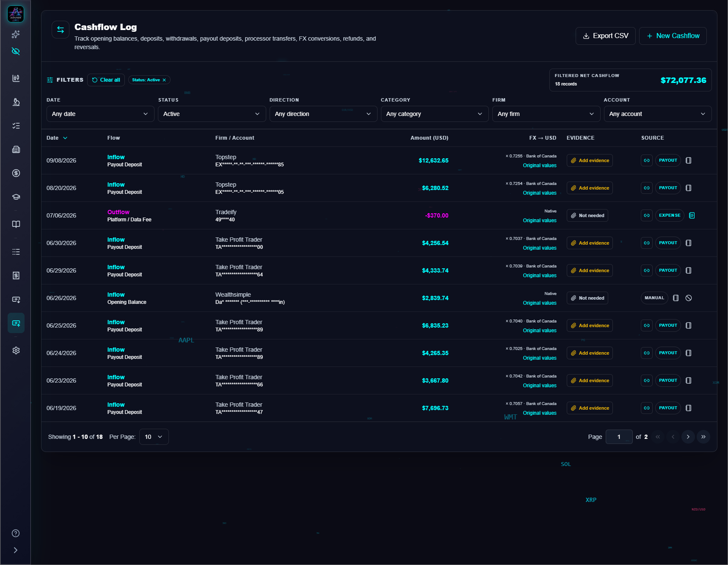The width and height of the screenshot is (728, 565).
Task: Open the Status dropdown showing Active
Action: [212, 114]
